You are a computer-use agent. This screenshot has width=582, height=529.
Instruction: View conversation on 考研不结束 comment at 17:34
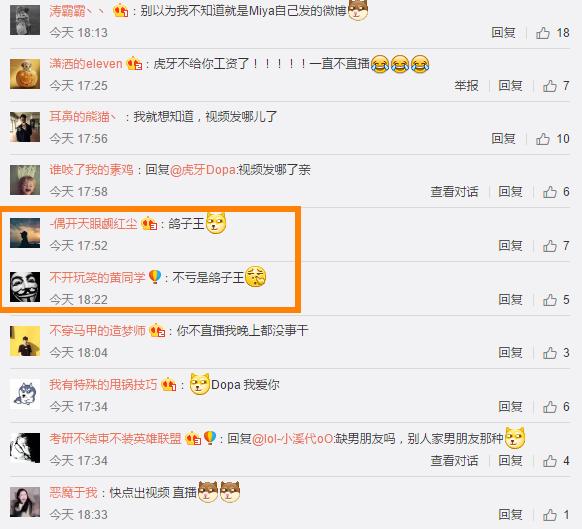[x=454, y=460]
